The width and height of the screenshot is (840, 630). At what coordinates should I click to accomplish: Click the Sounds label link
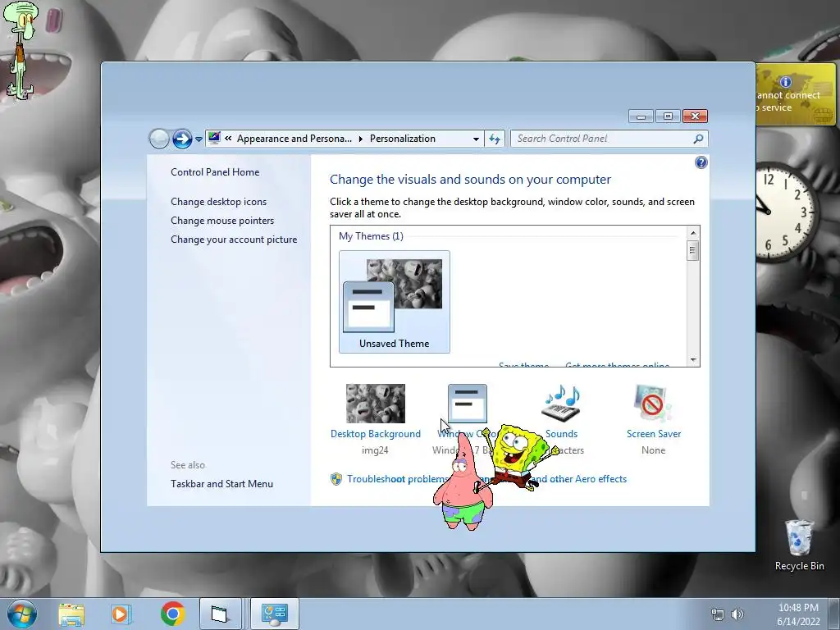point(561,434)
